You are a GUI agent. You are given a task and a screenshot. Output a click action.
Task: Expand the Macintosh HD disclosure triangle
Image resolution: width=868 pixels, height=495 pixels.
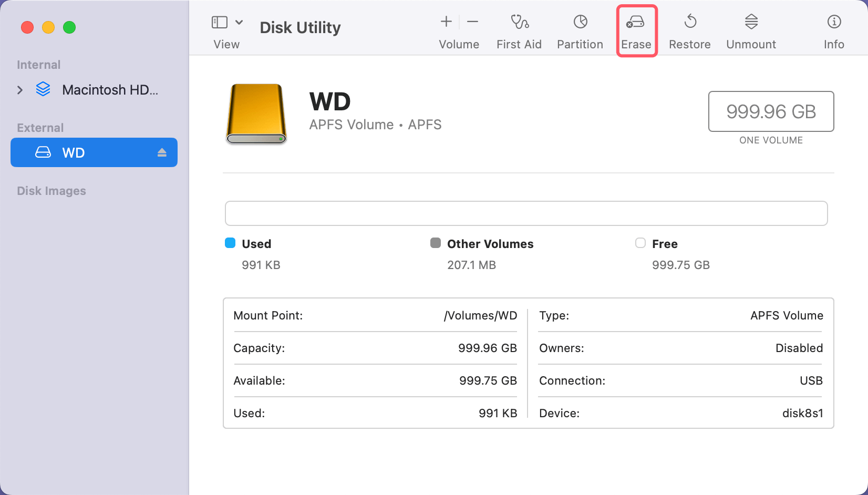pyautogui.click(x=20, y=90)
